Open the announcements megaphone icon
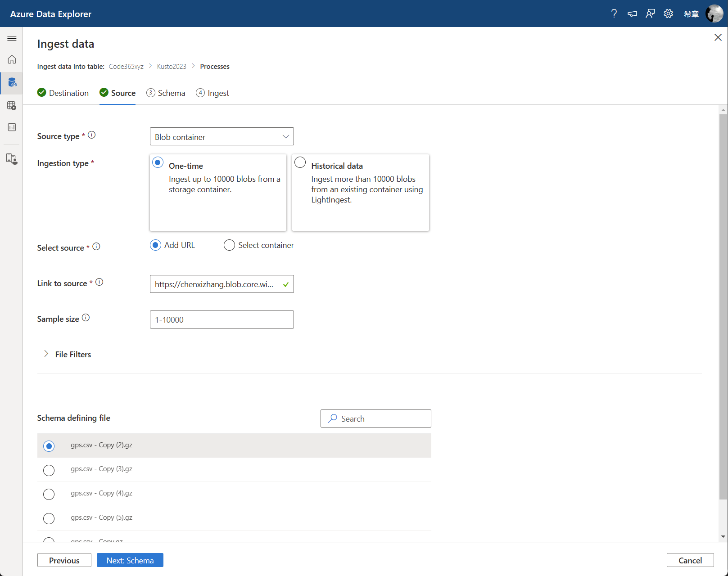Image resolution: width=728 pixels, height=576 pixels. coord(633,13)
